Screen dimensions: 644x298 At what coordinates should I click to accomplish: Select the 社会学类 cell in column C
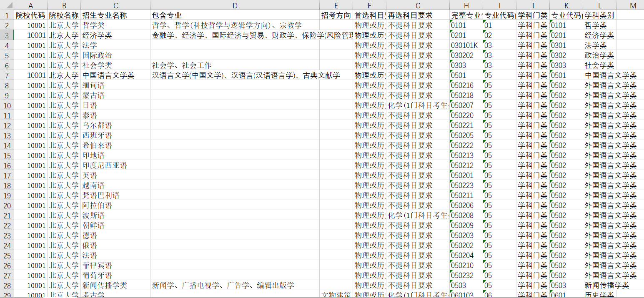pyautogui.click(x=115, y=65)
